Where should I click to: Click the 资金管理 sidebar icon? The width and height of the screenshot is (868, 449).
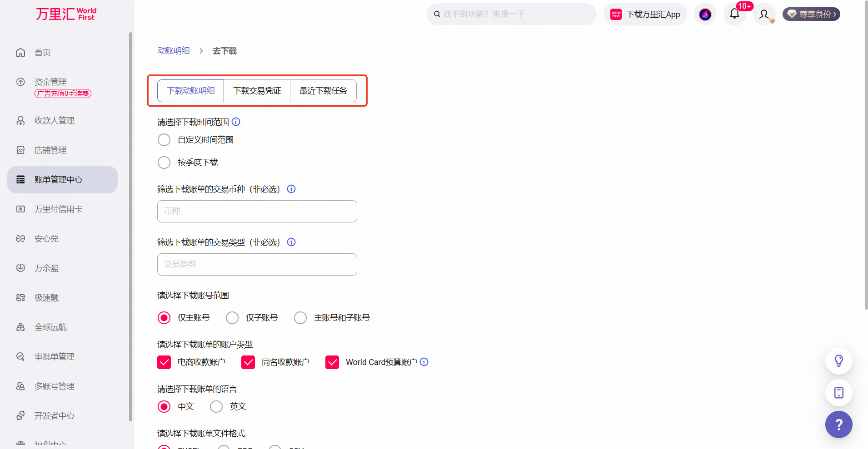20,82
